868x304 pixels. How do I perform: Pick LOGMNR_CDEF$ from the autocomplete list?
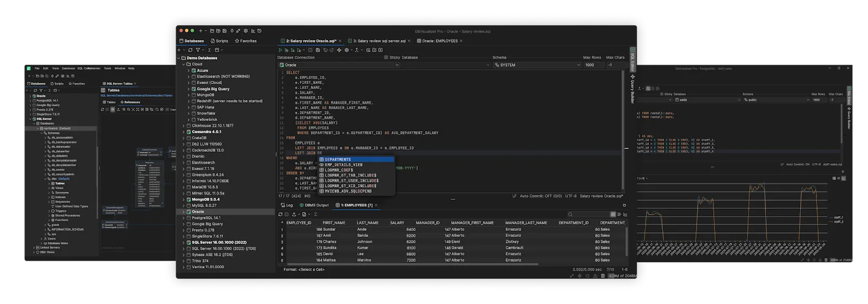356,170
